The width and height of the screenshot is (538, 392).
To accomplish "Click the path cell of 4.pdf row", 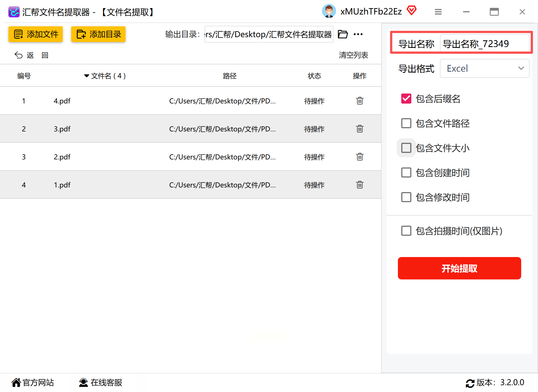I will (x=222, y=101).
